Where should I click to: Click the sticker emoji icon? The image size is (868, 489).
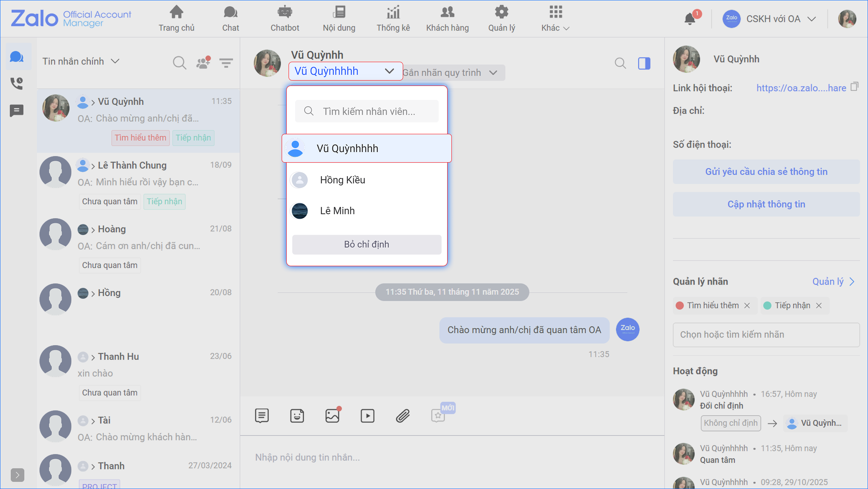tap(297, 416)
